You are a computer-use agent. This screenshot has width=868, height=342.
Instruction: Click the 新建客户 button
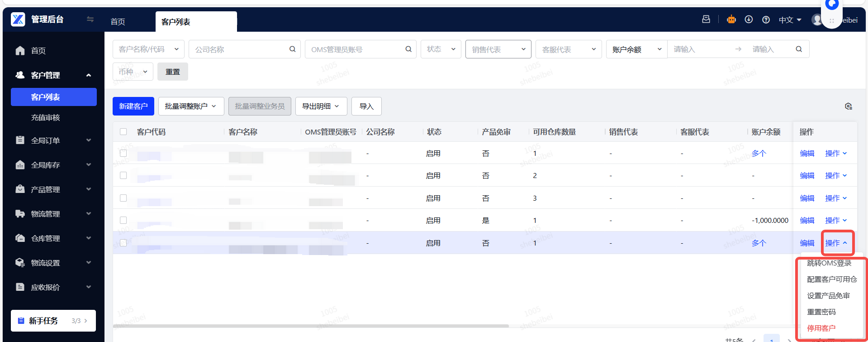pyautogui.click(x=133, y=106)
